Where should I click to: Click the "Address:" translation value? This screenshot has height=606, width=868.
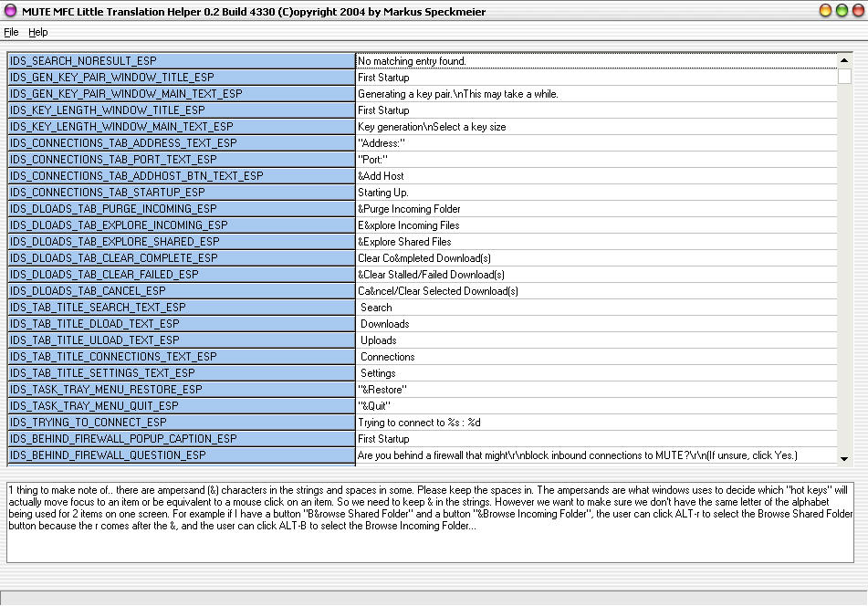click(x=596, y=143)
